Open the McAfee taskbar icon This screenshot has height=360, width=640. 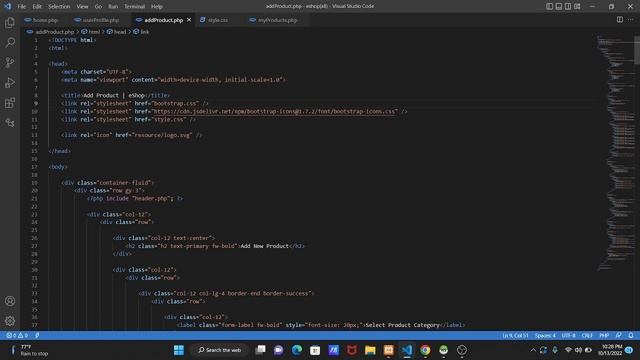pos(352,350)
